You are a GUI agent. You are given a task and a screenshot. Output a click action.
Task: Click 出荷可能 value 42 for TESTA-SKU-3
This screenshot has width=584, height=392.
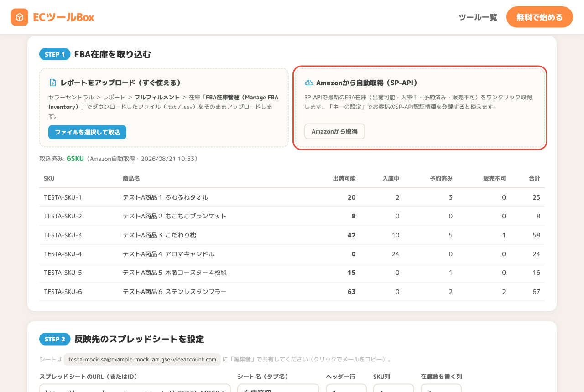pyautogui.click(x=351, y=235)
